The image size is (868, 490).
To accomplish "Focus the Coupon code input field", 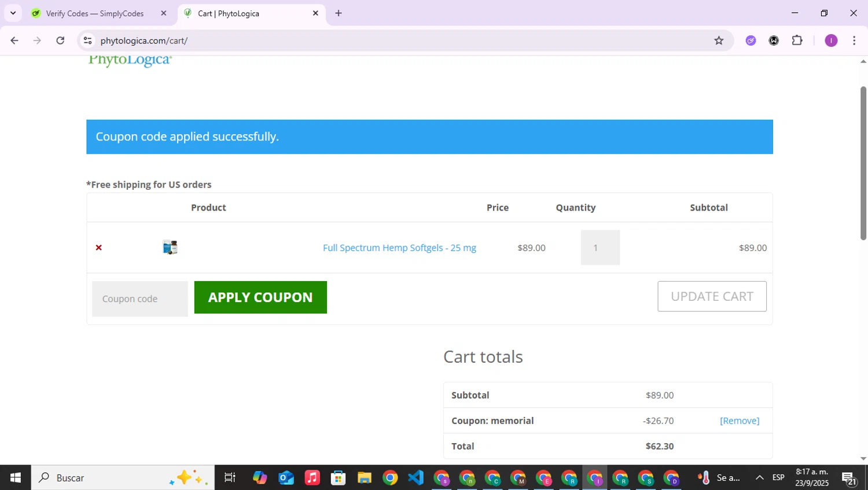I will click(x=140, y=299).
